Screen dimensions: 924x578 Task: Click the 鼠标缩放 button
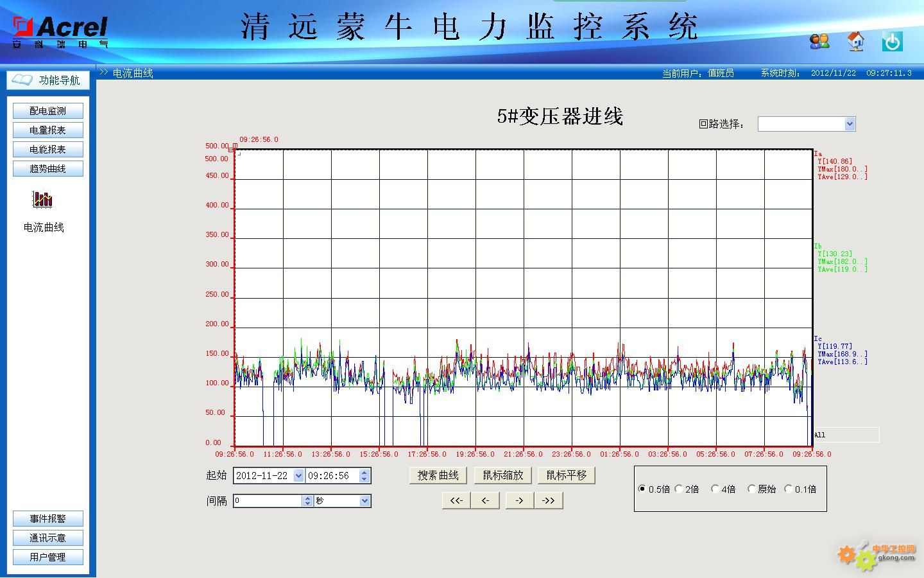click(503, 475)
